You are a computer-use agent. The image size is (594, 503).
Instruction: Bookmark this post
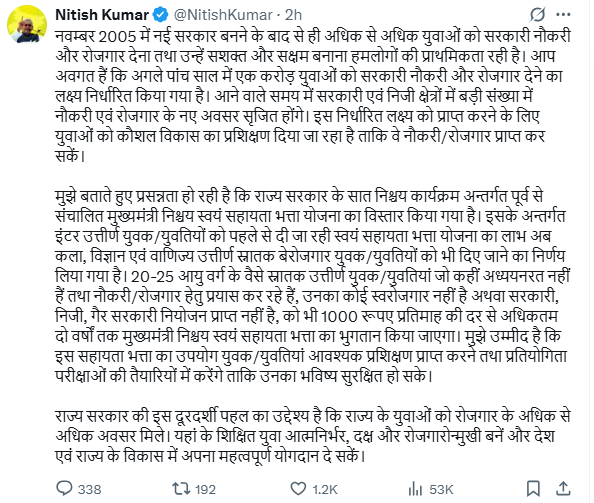point(533,489)
